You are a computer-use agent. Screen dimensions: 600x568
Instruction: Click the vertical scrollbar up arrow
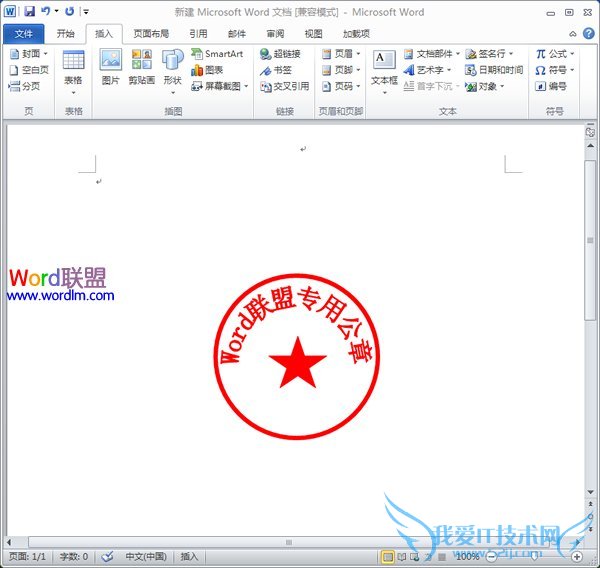[x=590, y=146]
